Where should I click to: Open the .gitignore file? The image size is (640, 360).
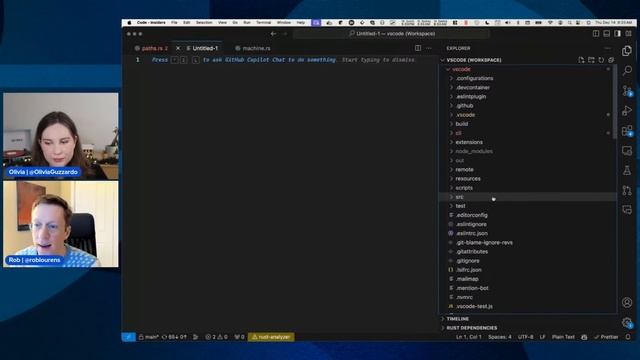click(x=529, y=261)
